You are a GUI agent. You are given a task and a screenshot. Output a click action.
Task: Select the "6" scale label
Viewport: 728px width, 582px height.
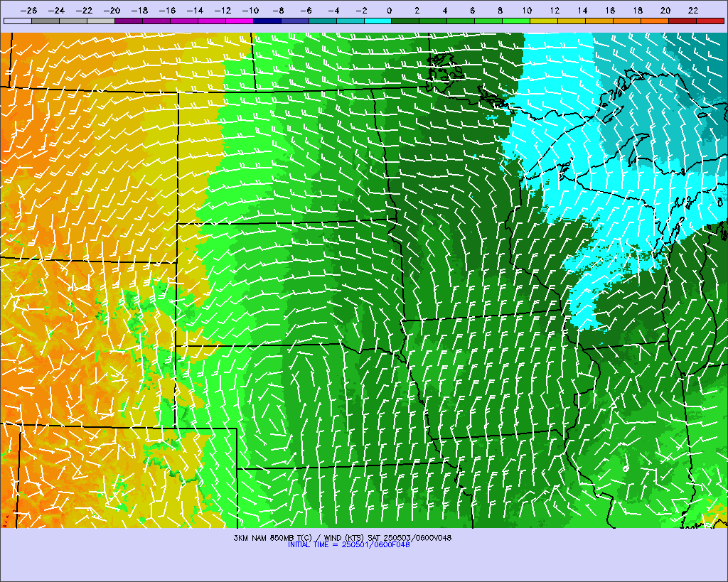coord(472,10)
